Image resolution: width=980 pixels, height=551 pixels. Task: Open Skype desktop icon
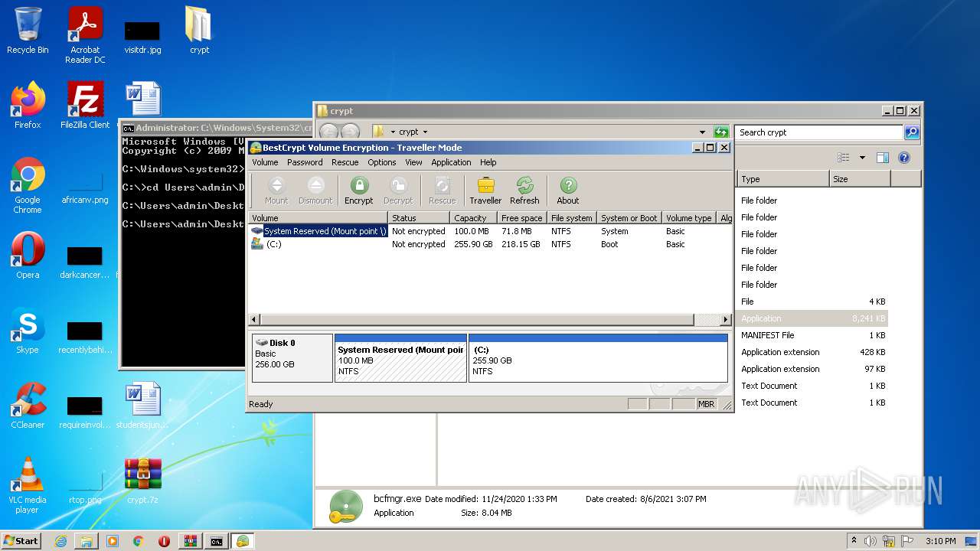28,331
